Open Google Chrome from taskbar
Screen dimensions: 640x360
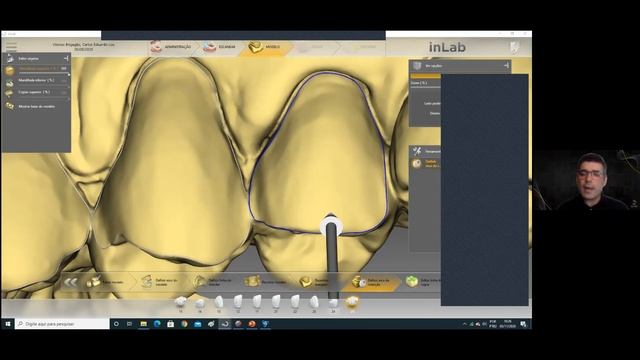[x=184, y=324]
